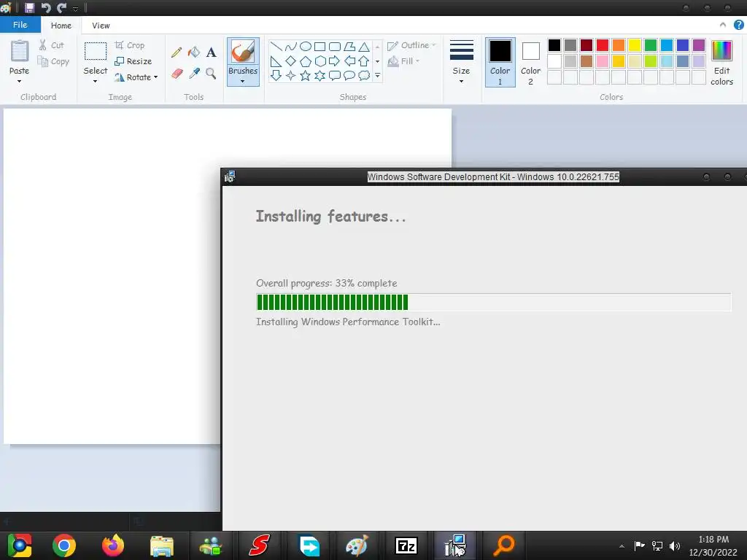Pick the green color swatch
The width and height of the screenshot is (747, 560).
pos(651,45)
